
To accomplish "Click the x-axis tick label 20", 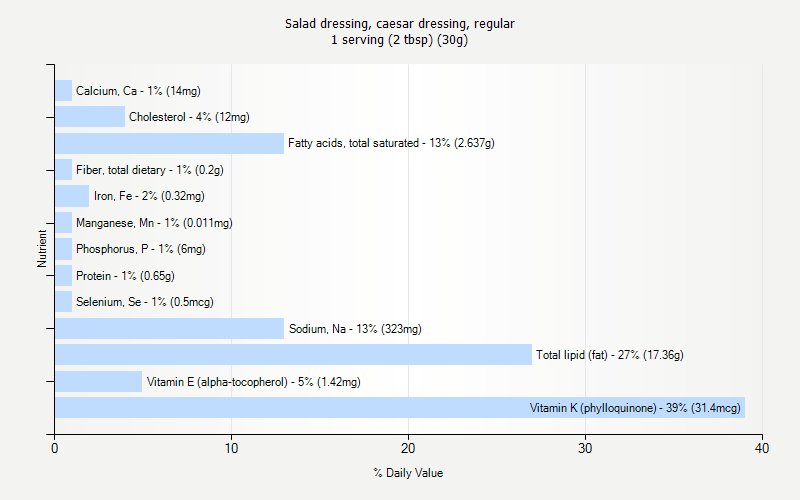I will tap(408, 449).
